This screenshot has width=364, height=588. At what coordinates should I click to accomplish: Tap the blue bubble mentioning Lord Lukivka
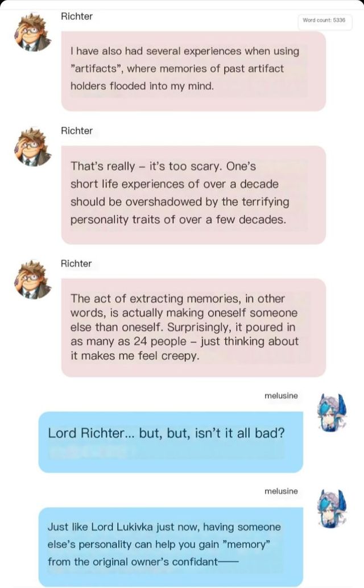pyautogui.click(x=171, y=547)
